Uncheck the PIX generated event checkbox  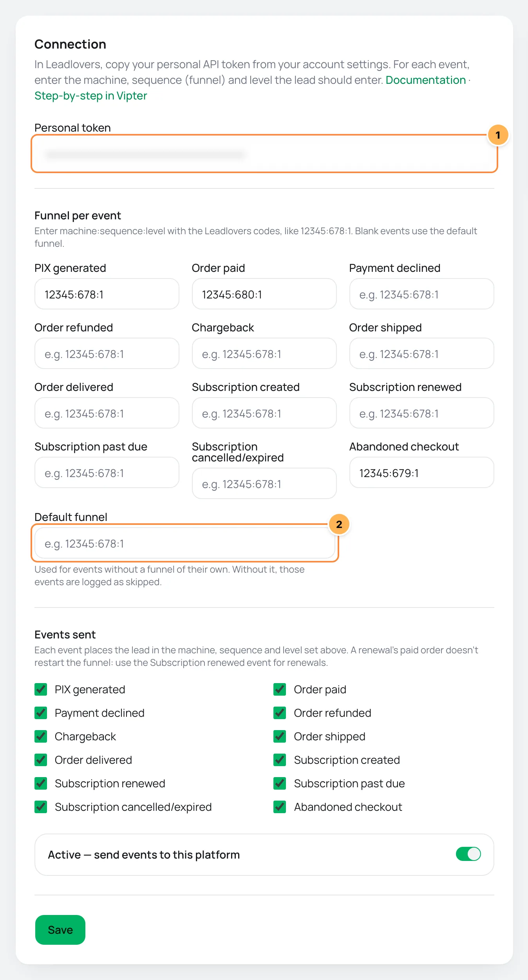41,689
